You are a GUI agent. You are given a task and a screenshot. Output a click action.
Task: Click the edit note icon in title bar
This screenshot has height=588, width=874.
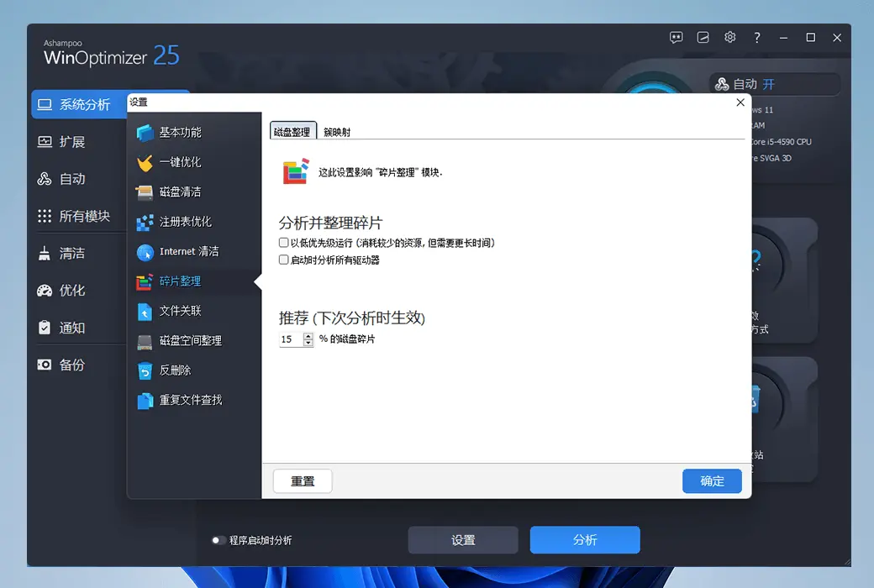pos(703,37)
